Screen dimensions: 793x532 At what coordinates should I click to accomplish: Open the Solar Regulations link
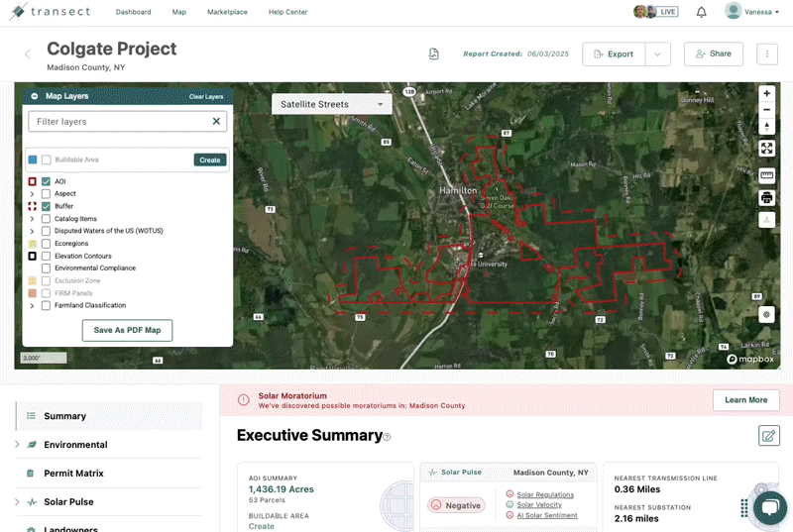[x=545, y=494]
